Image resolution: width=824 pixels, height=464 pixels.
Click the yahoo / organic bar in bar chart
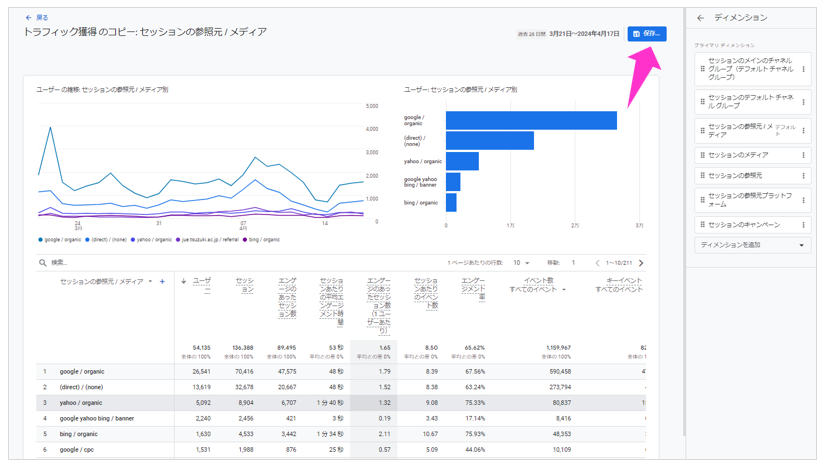pos(462,161)
